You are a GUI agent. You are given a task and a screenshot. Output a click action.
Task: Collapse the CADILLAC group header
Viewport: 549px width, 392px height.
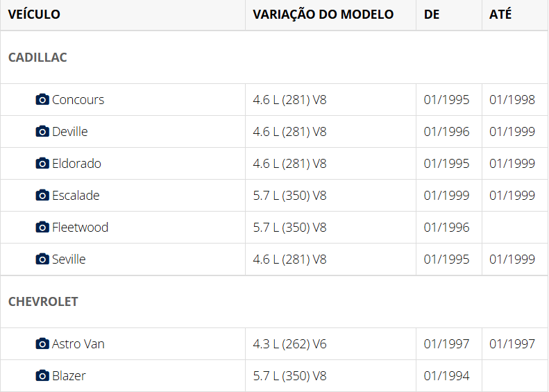(37, 58)
